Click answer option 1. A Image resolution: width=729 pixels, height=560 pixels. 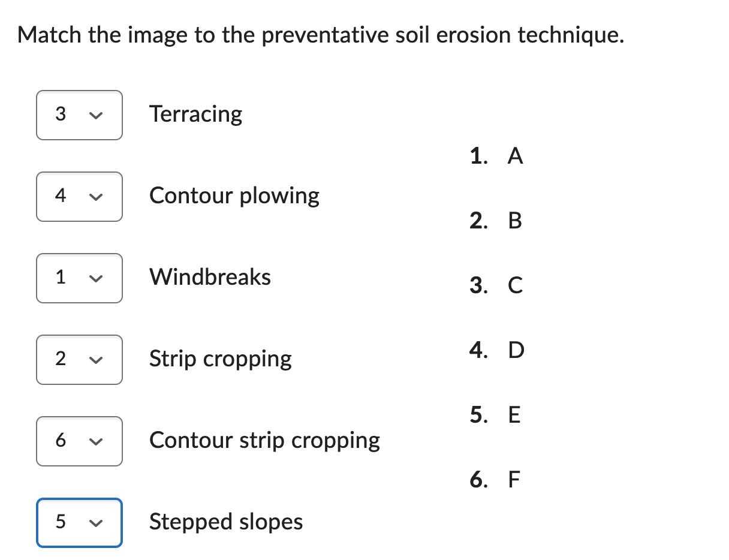pyautogui.click(x=496, y=156)
